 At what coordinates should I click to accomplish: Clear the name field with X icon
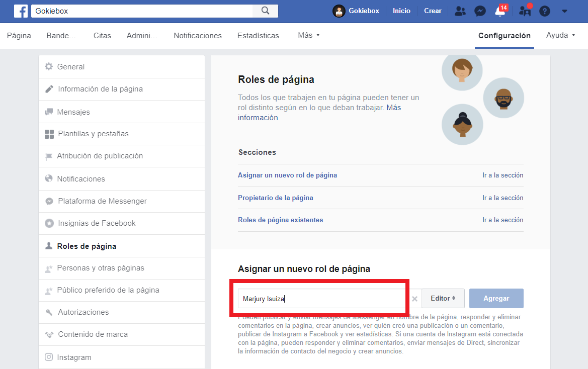point(414,299)
